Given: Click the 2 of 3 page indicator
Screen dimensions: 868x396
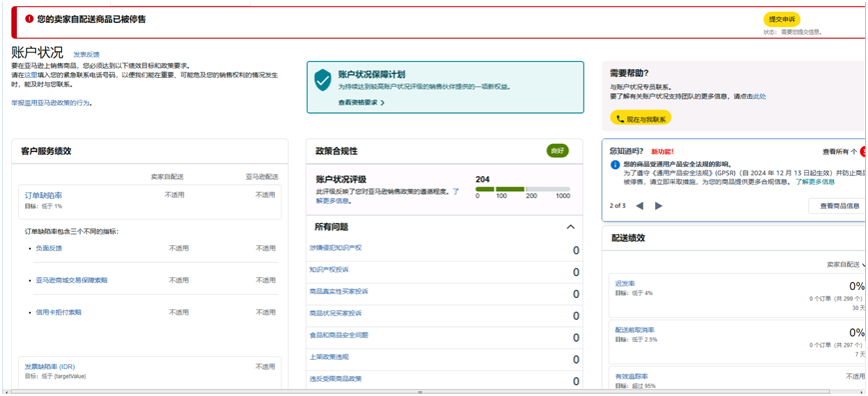Looking at the screenshot, I should coord(617,206).
